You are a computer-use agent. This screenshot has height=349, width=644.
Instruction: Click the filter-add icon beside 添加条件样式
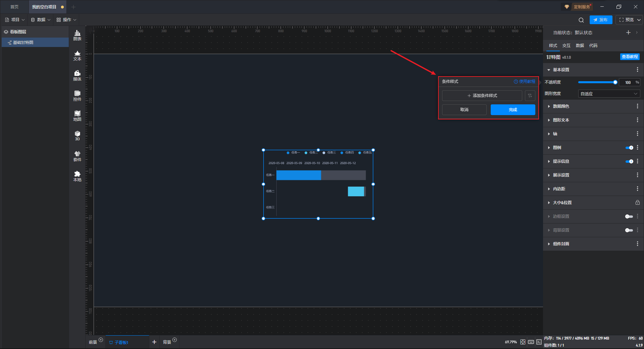530,96
